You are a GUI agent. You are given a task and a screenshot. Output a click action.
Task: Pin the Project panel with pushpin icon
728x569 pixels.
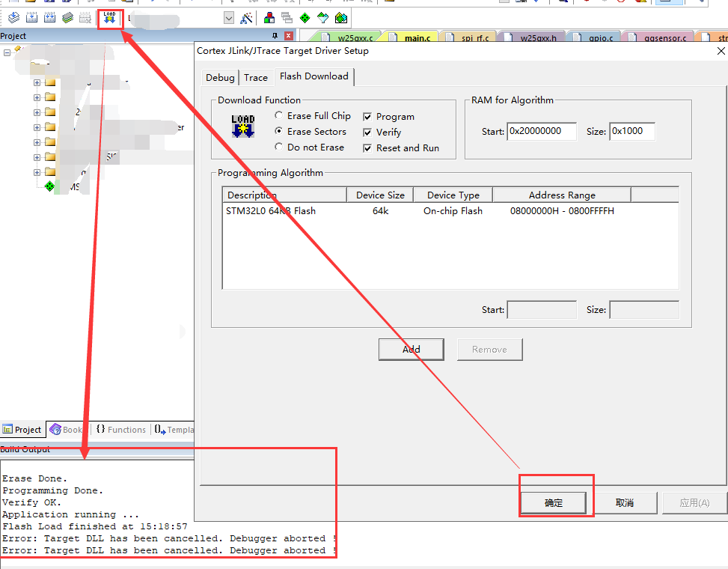(275, 36)
